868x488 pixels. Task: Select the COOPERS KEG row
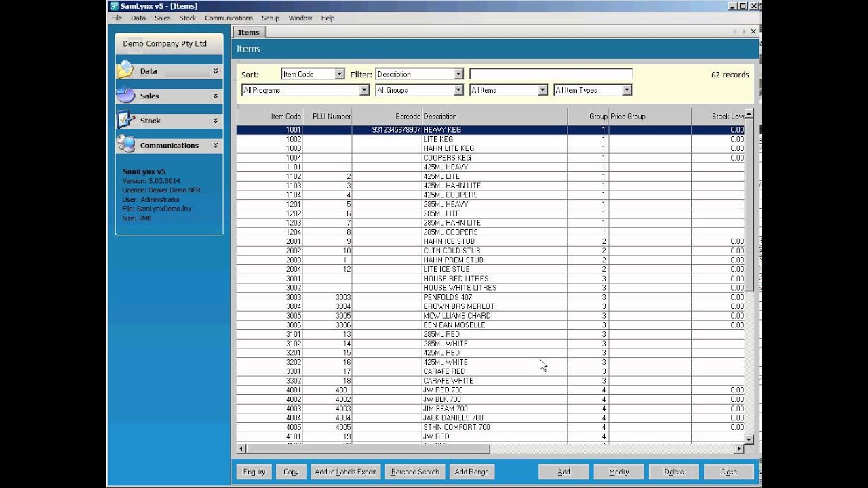tap(490, 158)
